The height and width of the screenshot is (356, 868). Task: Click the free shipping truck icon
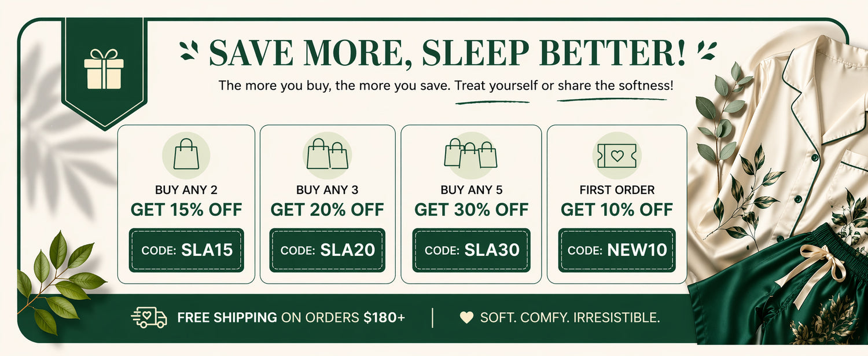point(149,317)
